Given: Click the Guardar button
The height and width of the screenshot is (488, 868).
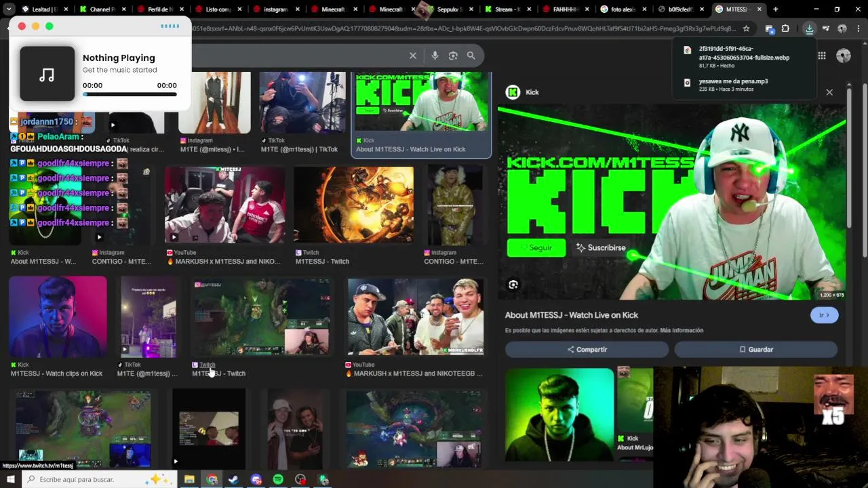Looking at the screenshot, I should click(756, 349).
